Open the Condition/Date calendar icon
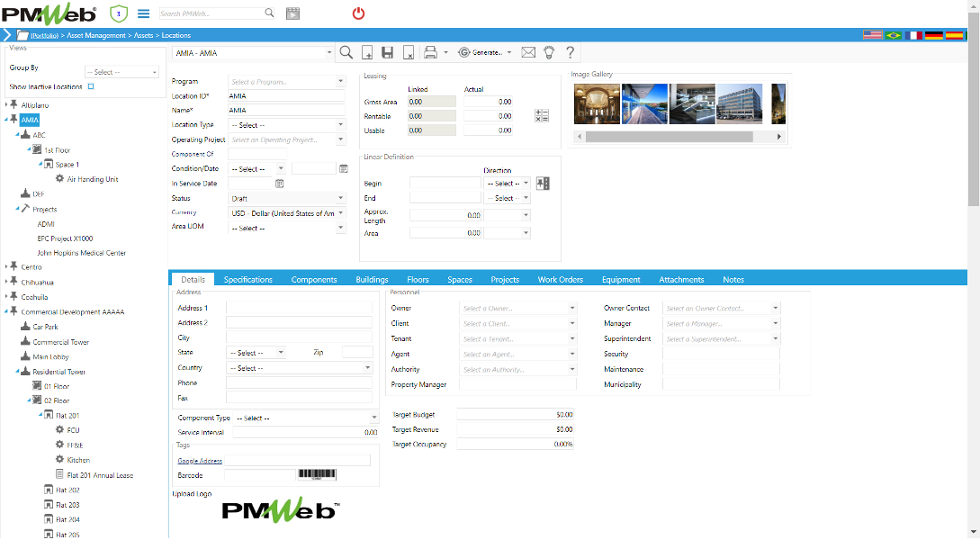Image resolution: width=980 pixels, height=540 pixels. [x=343, y=169]
